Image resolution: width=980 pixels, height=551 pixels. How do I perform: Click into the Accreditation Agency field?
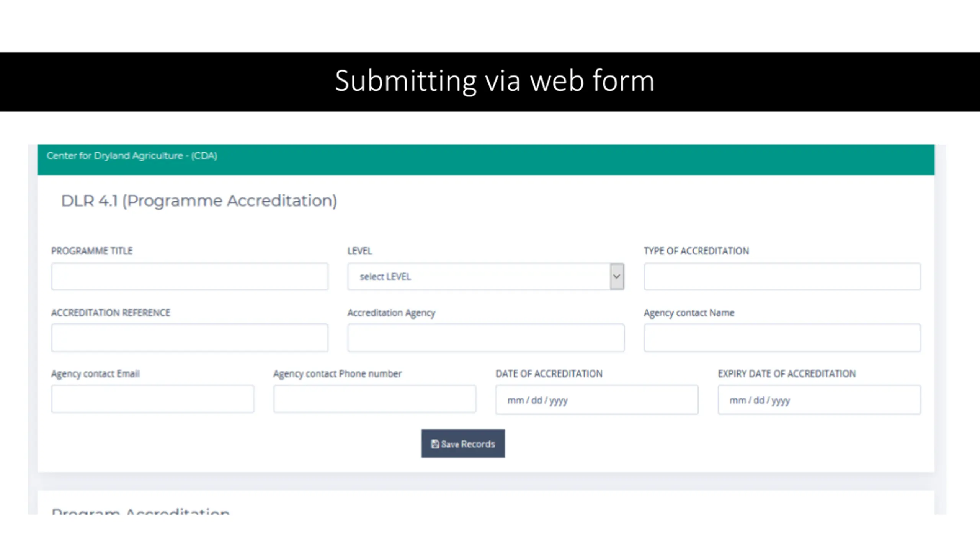(x=486, y=338)
